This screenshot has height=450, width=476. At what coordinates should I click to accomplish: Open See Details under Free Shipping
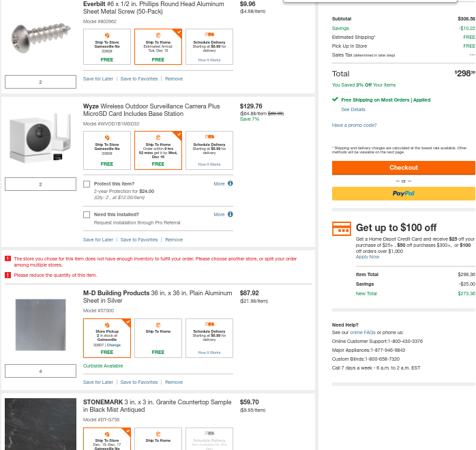(353, 109)
